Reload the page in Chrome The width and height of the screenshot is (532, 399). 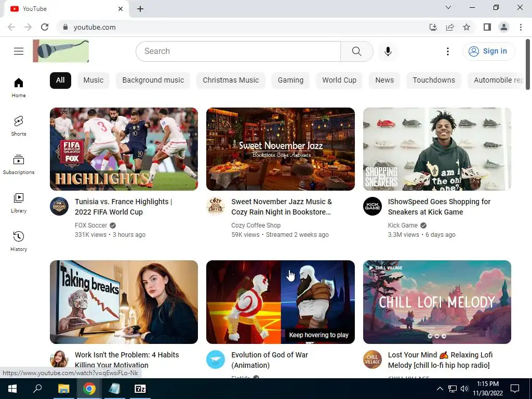coord(45,27)
